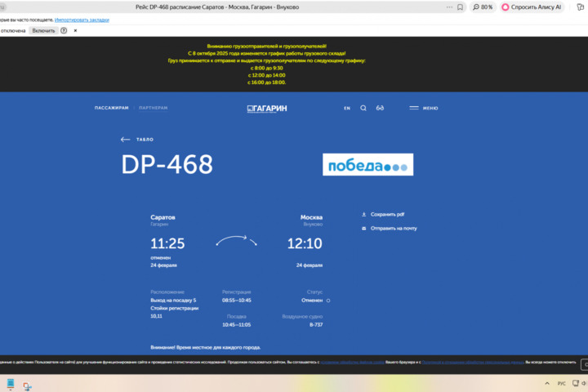The height and width of the screenshot is (392, 588).
Task: Switch to Пассажирам section
Action: [x=112, y=108]
